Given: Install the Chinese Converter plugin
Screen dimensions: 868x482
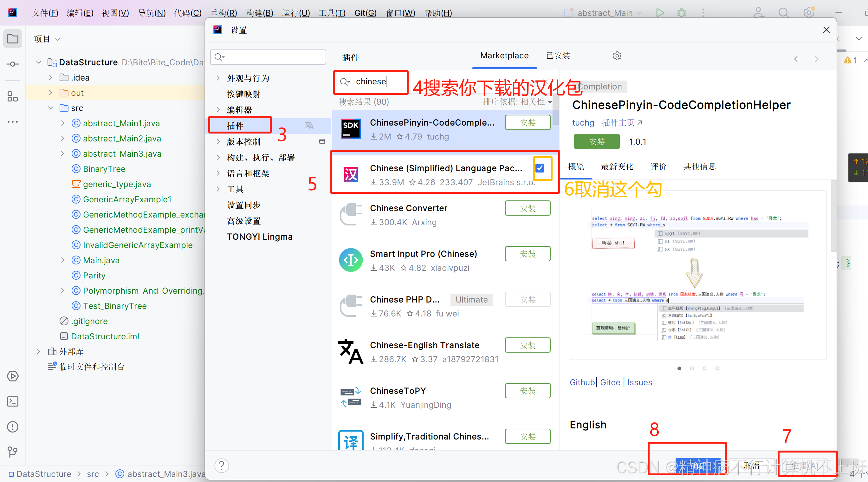Looking at the screenshot, I should (x=527, y=208).
